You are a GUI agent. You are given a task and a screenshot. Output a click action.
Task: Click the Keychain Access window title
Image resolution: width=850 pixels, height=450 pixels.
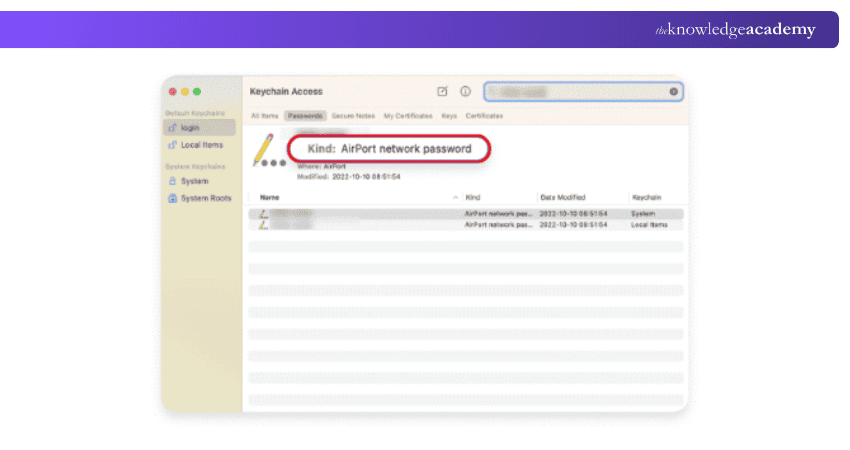point(286,91)
